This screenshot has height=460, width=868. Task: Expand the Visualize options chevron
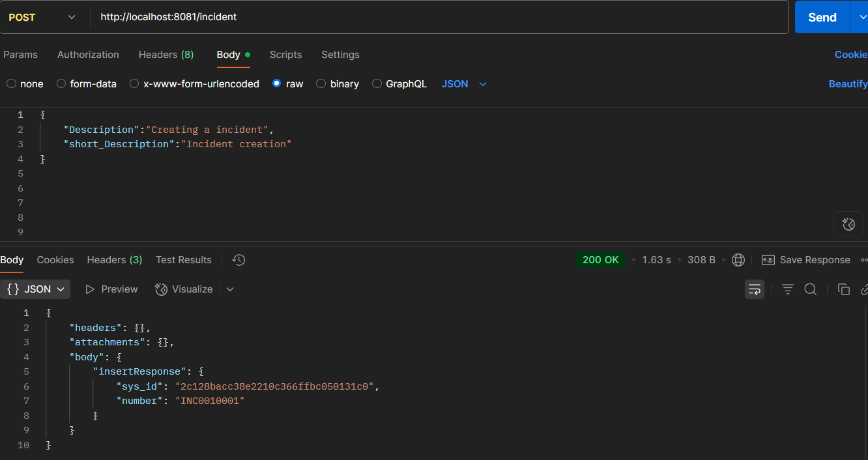click(x=229, y=289)
